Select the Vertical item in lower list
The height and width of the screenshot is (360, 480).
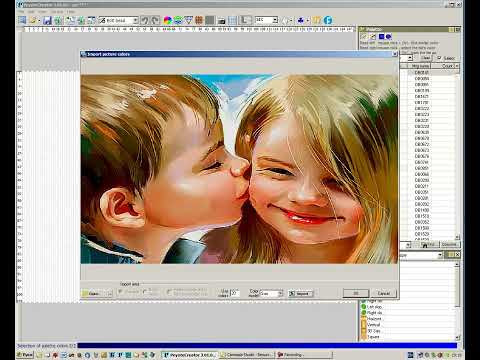373,325
